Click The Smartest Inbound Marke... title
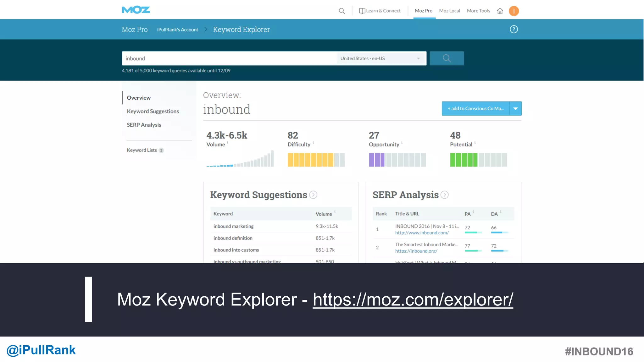644x362 pixels. click(427, 244)
